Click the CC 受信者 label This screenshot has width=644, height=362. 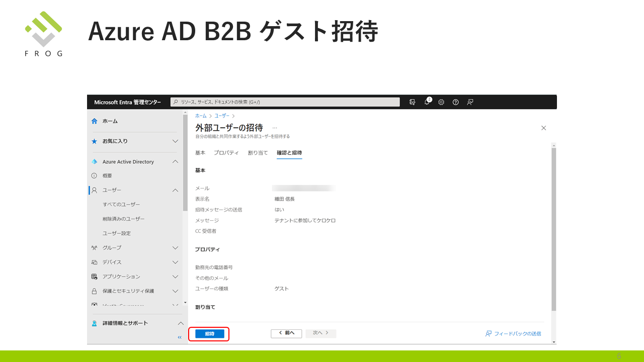click(206, 231)
